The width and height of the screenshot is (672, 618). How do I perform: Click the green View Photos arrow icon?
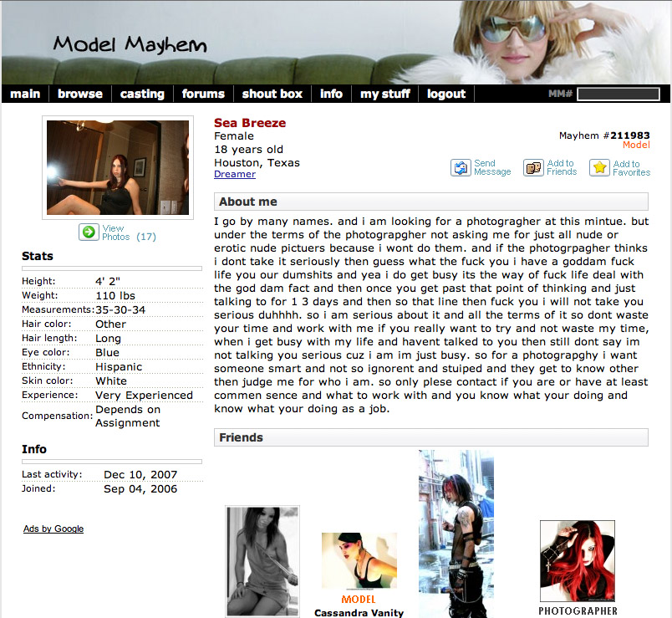pyautogui.click(x=89, y=232)
